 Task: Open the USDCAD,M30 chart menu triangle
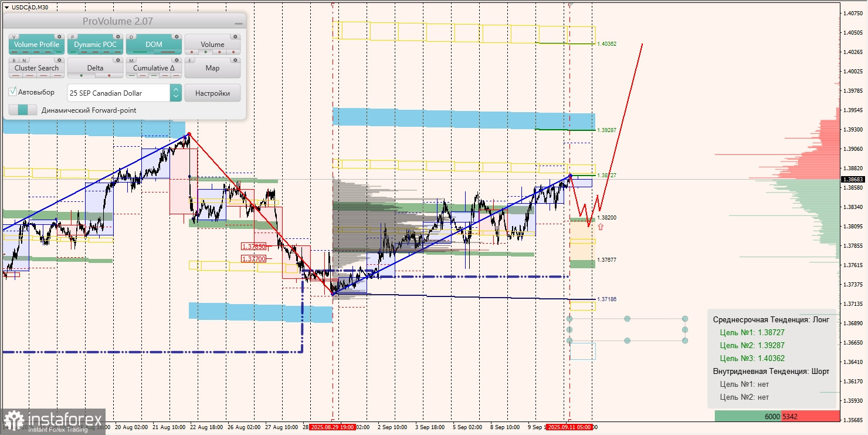6,7
